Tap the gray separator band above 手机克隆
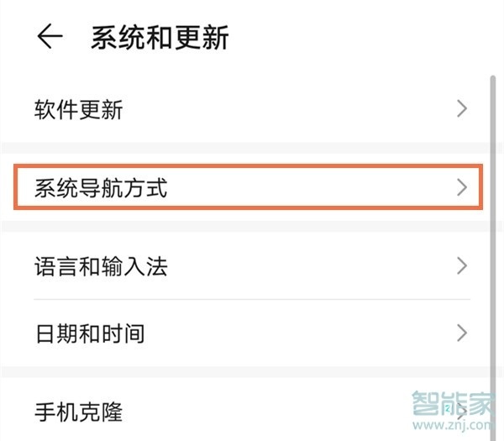 [252, 372]
